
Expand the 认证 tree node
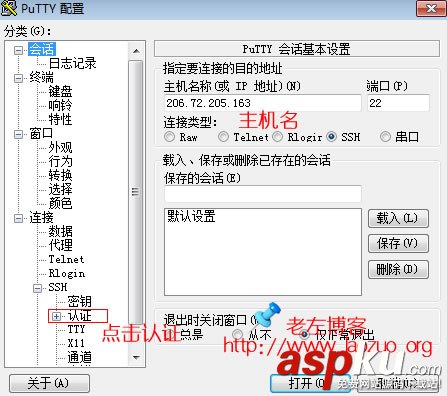(57, 316)
